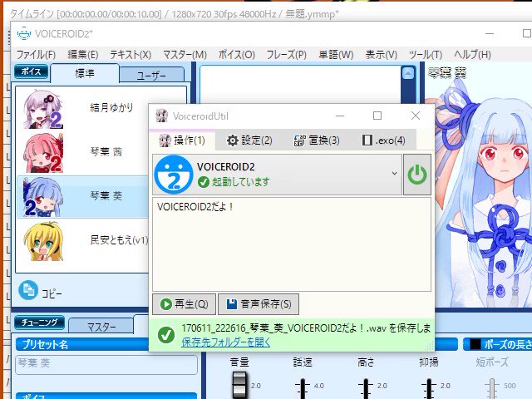Click the 話速 speed slider

pyautogui.click(x=303, y=387)
